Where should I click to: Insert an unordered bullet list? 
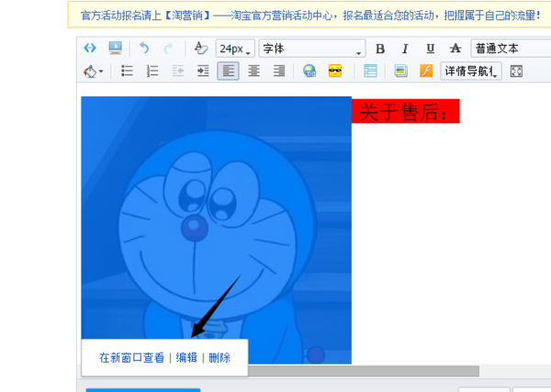coord(127,71)
